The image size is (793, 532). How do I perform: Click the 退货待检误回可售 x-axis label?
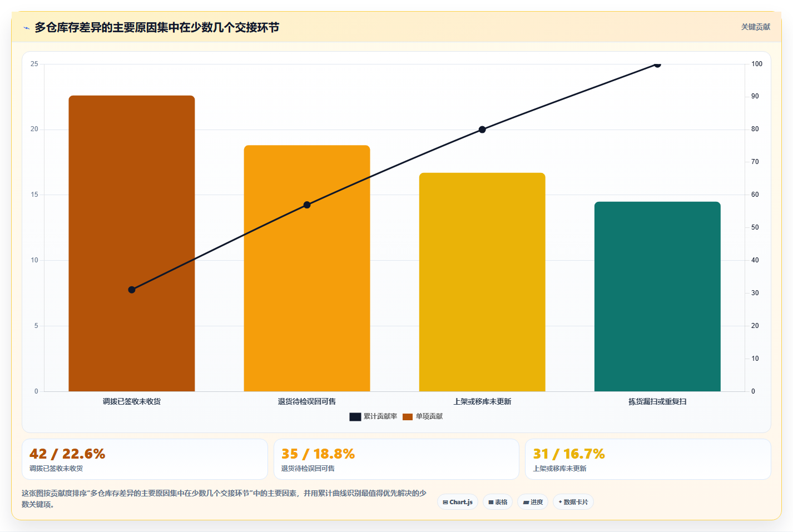[x=307, y=401]
